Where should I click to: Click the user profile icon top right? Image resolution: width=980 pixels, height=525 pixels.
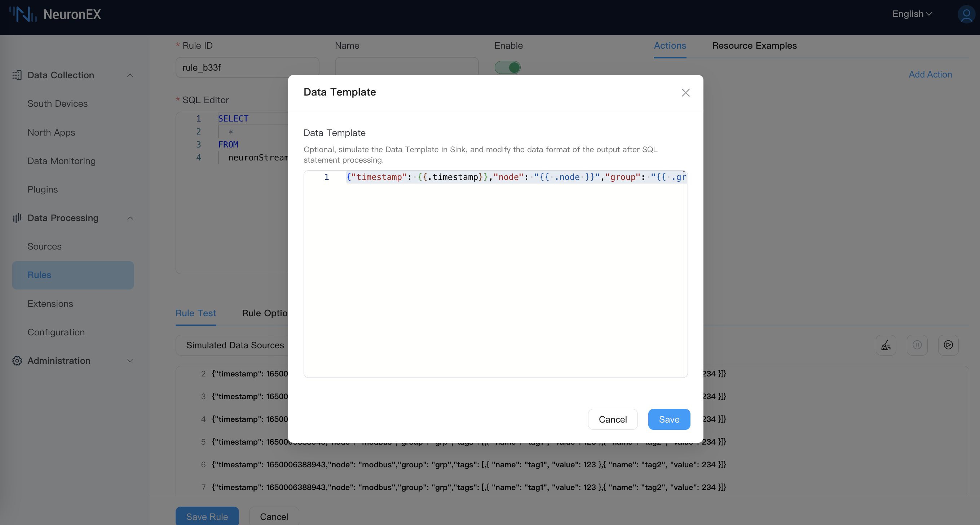click(965, 14)
